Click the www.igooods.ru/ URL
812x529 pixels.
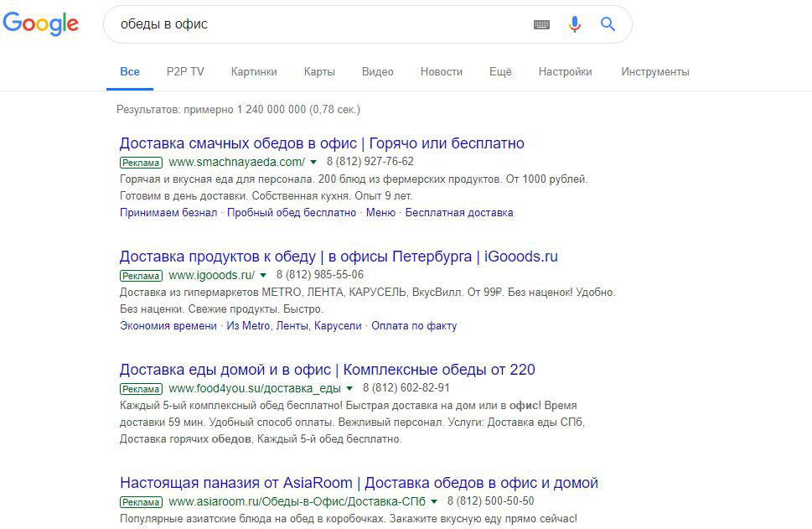pyautogui.click(x=212, y=275)
